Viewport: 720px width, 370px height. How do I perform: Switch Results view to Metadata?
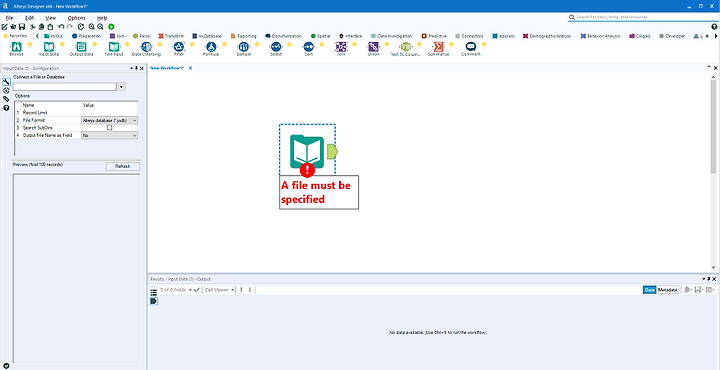pyautogui.click(x=668, y=290)
